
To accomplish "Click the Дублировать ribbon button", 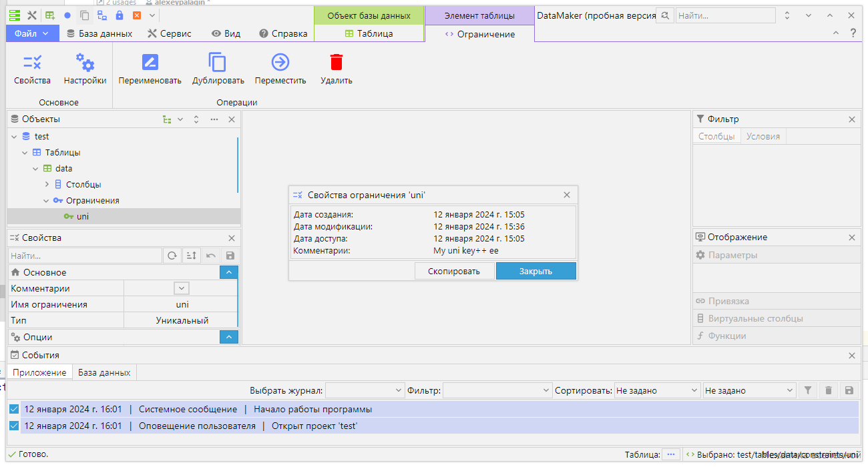I will 218,69.
